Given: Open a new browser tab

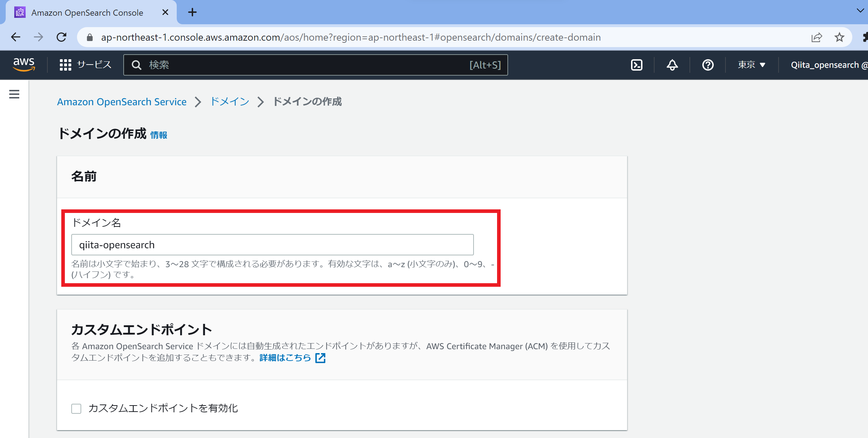Looking at the screenshot, I should (x=192, y=12).
